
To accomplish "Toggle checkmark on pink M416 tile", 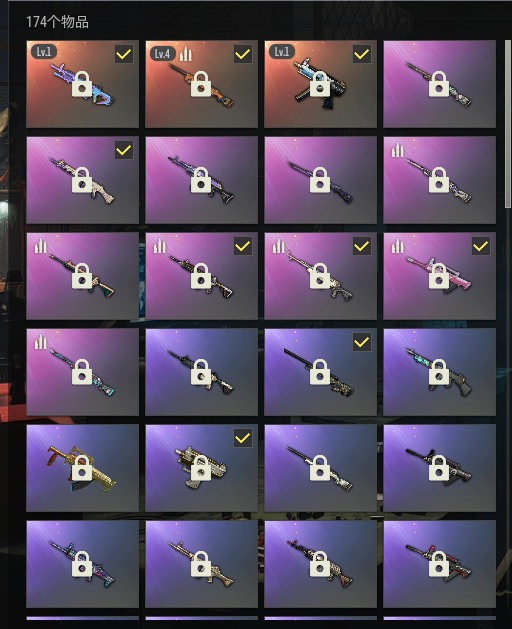I will click(x=481, y=246).
